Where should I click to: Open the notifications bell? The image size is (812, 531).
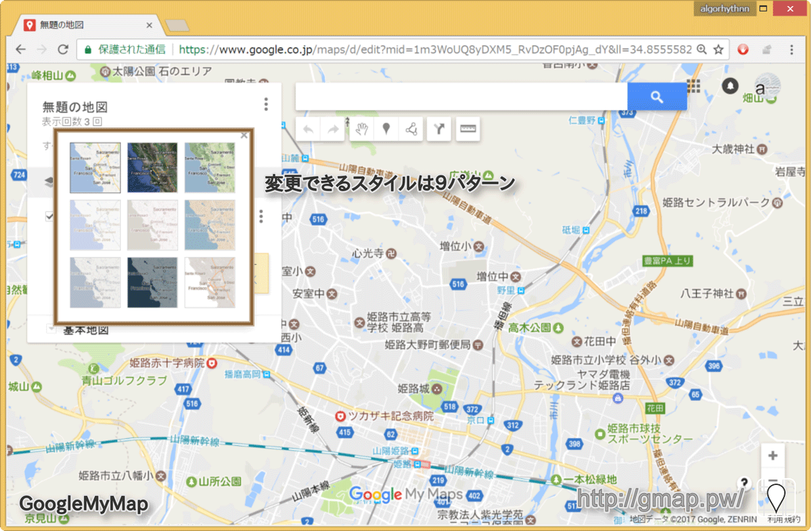730,86
